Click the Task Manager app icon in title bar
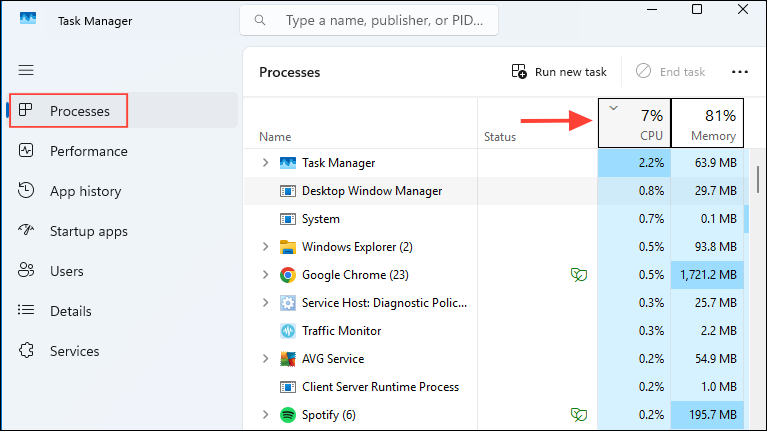Image resolution: width=767 pixels, height=431 pixels. [28, 19]
